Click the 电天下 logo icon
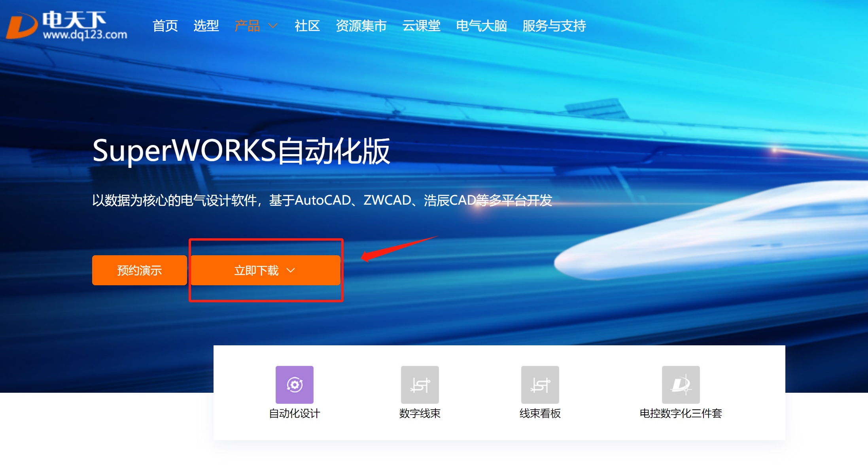Viewport: 868px width, 469px height. [x=22, y=26]
